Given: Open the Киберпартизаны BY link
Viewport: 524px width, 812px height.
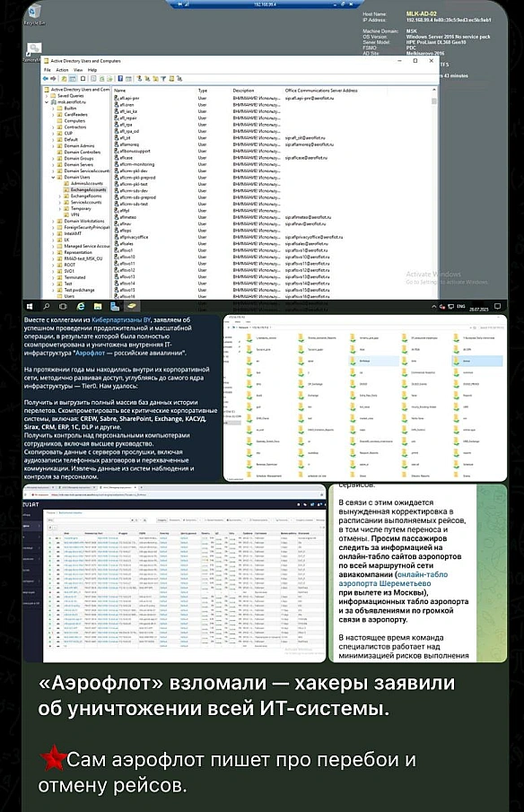Looking at the screenshot, I should [x=121, y=320].
